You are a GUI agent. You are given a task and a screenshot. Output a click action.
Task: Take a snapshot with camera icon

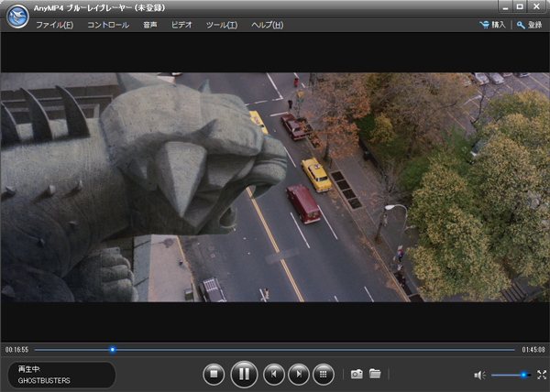click(x=357, y=374)
